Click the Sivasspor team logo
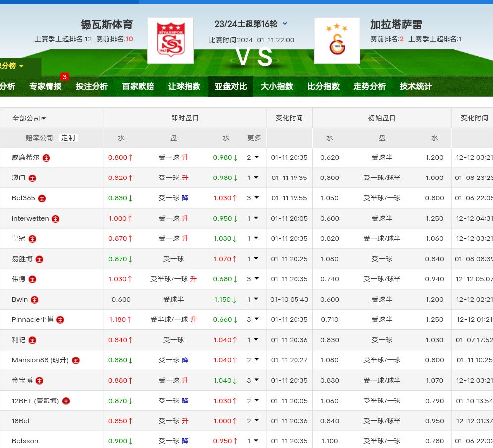This screenshot has height=448, width=493. click(x=170, y=41)
